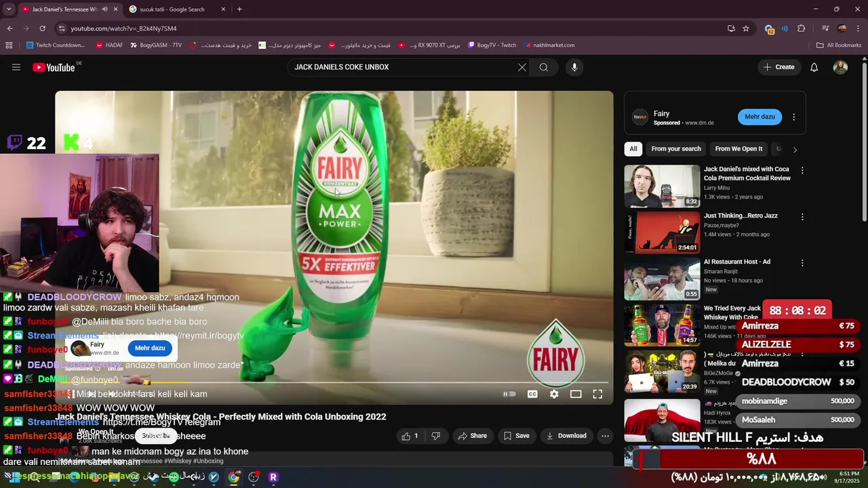Go to YouTube home via logo
This screenshot has height=488, width=868.
click(x=54, y=67)
